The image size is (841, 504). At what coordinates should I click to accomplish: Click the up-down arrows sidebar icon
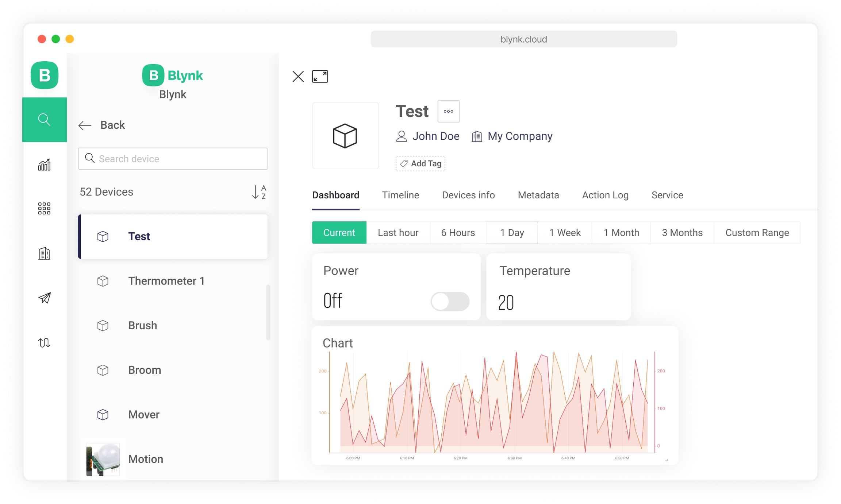(44, 342)
